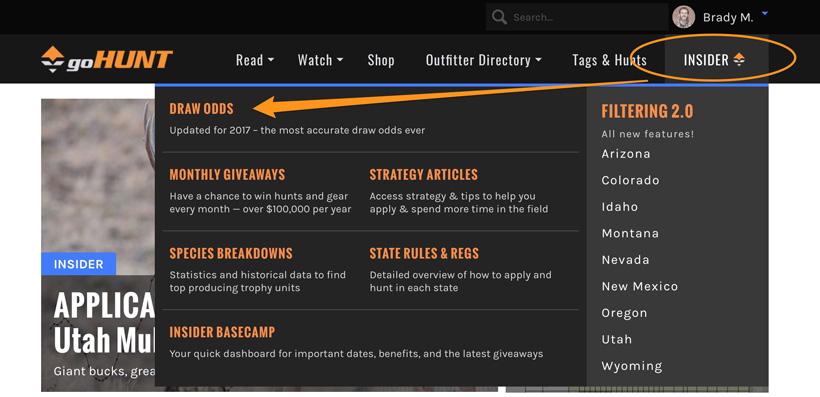Expand the Outfitter Directory menu
Screen dimensions: 820x397
(483, 60)
